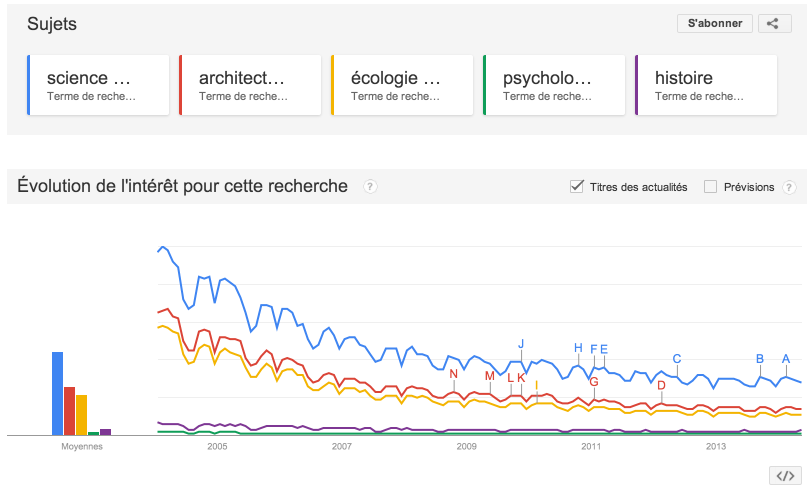Enable the Prévisions checkbox
The height and width of the screenshot is (493, 811).
click(710, 187)
